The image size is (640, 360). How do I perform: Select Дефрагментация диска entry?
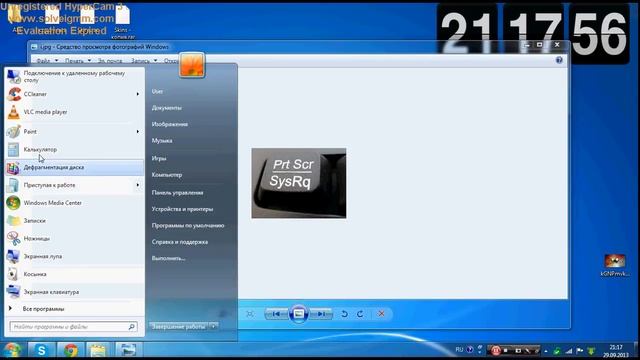tap(74, 167)
